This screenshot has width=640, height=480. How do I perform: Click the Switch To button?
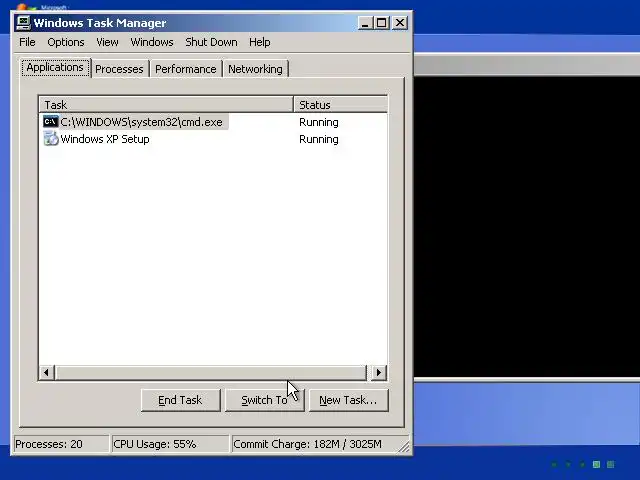pos(264,400)
